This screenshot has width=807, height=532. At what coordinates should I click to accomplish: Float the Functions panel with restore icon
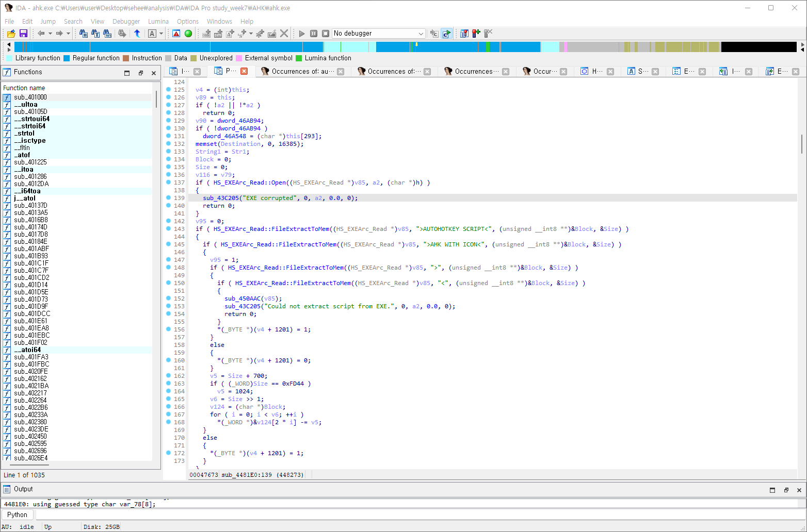point(140,73)
